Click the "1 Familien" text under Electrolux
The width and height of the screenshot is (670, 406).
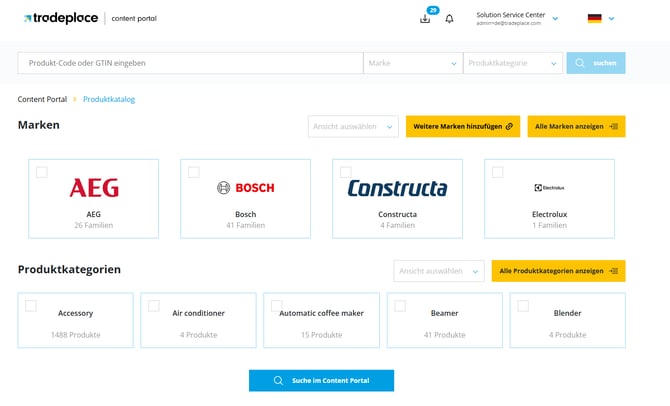tap(550, 225)
